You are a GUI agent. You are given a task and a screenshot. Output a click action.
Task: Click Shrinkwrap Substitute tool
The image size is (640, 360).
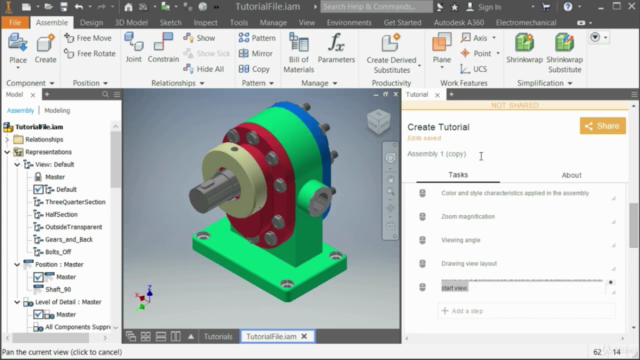564,53
